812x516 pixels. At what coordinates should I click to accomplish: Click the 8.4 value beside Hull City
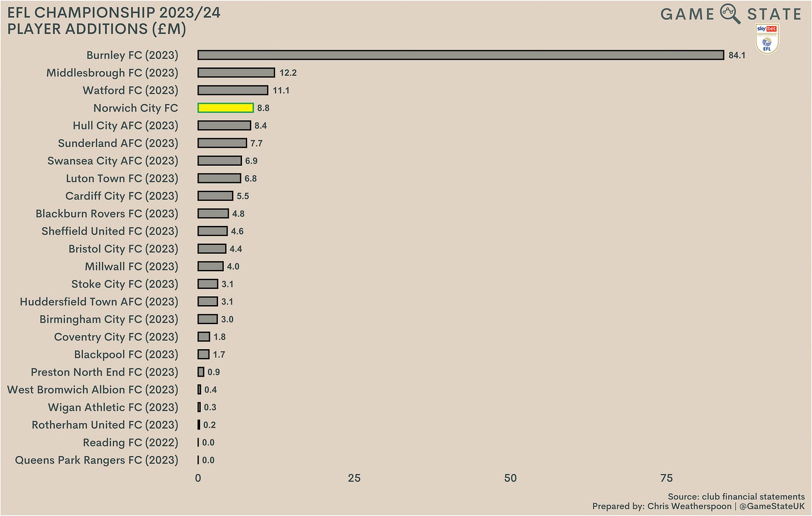(260, 126)
